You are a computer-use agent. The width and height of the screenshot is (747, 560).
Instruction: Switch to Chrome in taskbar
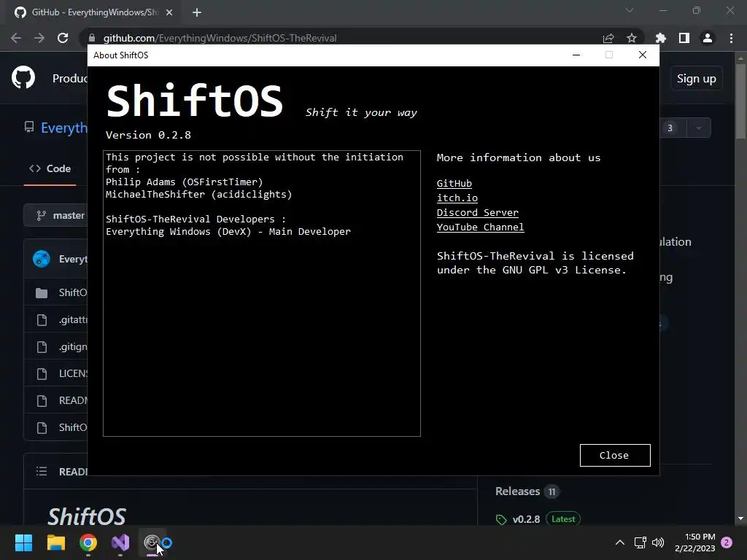click(88, 542)
